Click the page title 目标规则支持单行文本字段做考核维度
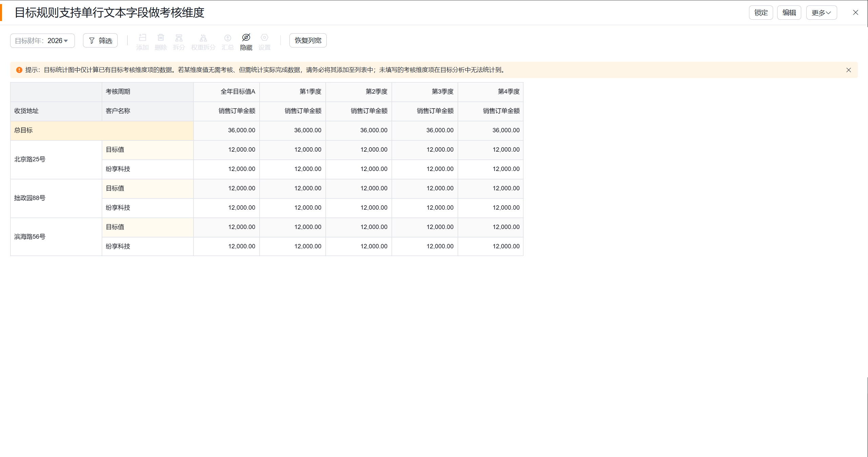Viewport: 868px width, 457px height. point(109,13)
